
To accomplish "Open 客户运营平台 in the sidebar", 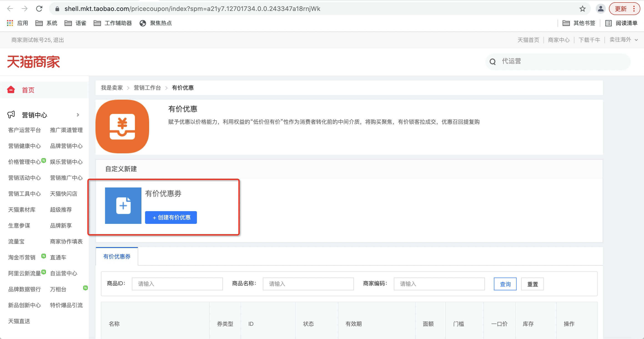I will pos(25,130).
